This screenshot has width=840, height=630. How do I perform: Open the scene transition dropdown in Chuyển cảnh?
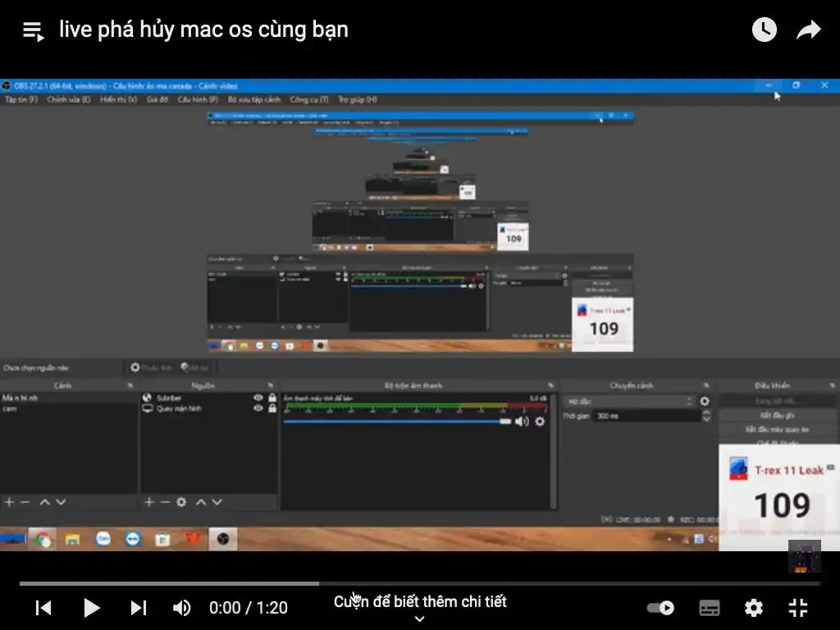point(629,401)
